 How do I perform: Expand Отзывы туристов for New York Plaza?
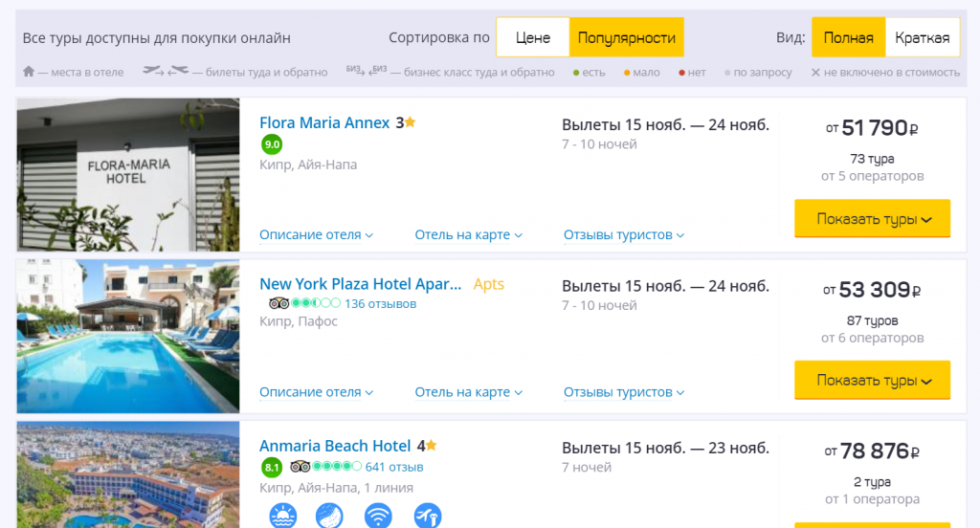(624, 392)
